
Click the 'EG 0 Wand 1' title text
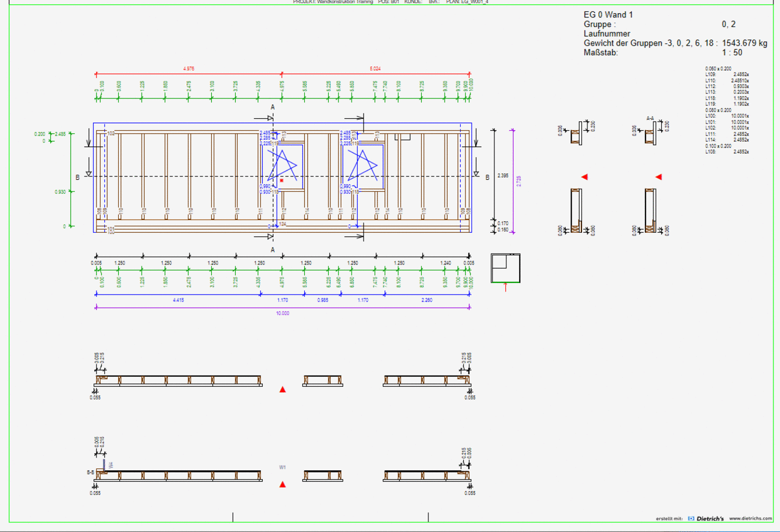click(x=608, y=14)
